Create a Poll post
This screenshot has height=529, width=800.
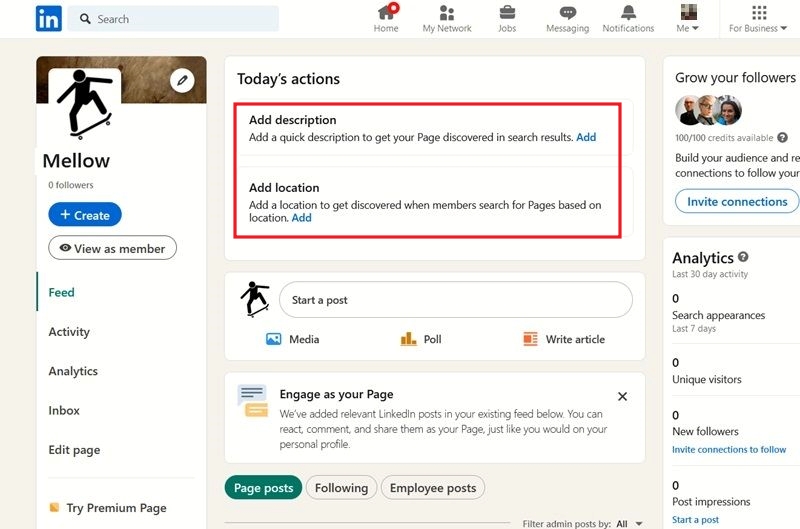pyautogui.click(x=421, y=339)
